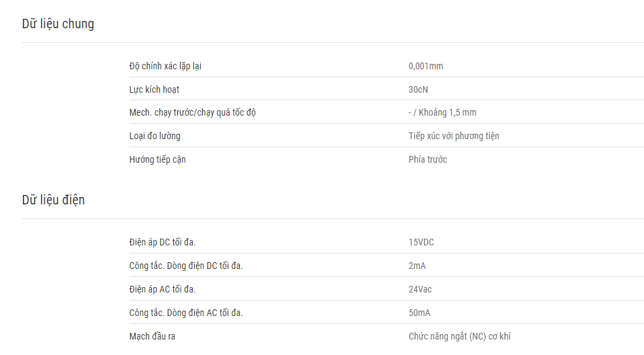
Task: Click 'Công tắc. Dòng điện AC tối đa.' label
Action: 186,313
